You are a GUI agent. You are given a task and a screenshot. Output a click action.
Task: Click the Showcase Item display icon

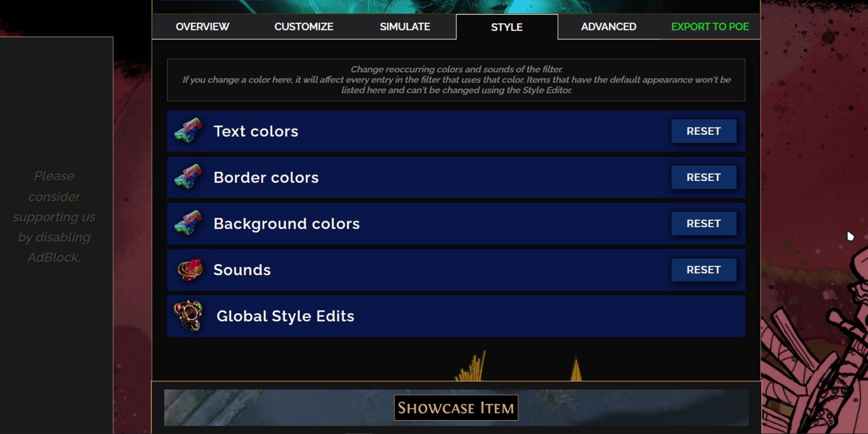455,408
